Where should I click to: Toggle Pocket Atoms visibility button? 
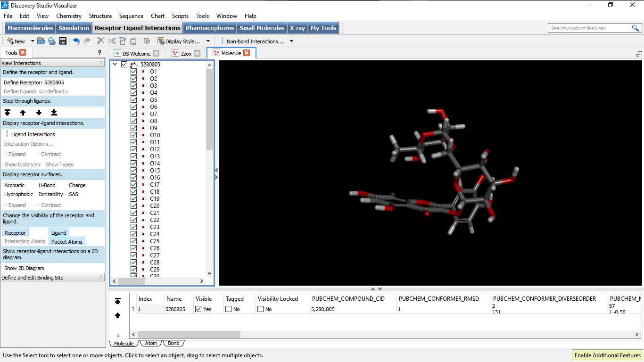67,241
